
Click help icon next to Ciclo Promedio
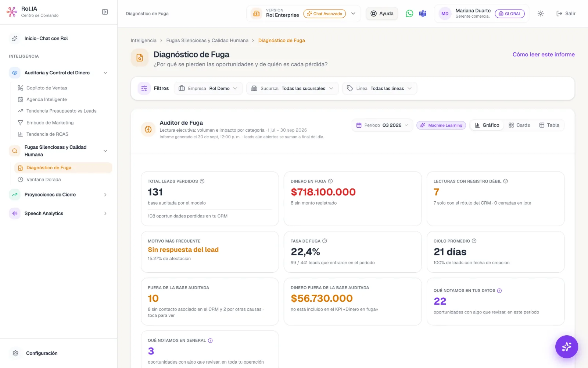[474, 241]
